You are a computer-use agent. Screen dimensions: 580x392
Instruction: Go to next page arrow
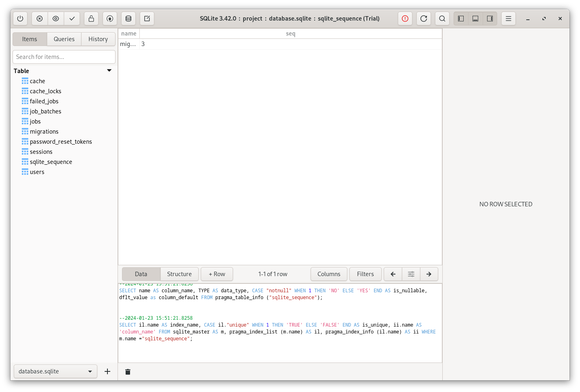[x=429, y=274]
